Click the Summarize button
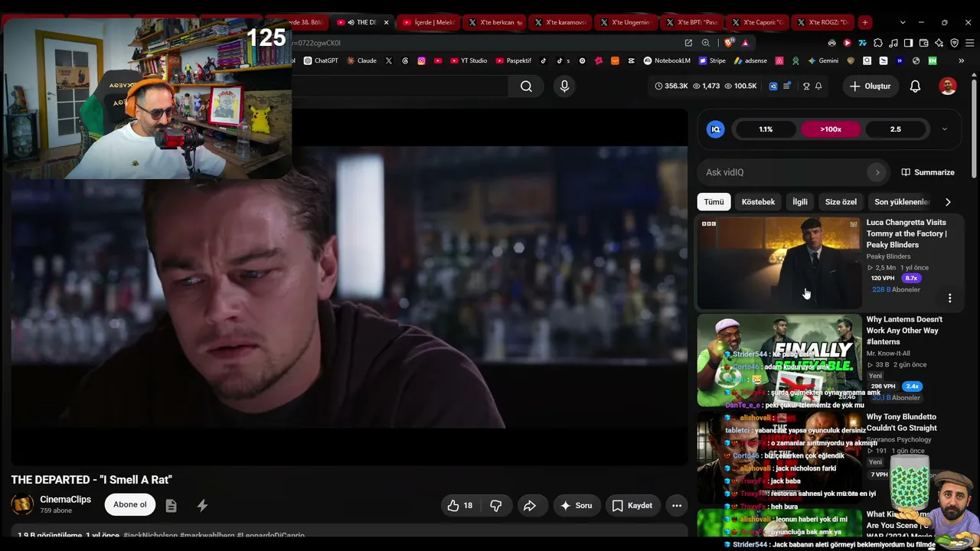Image resolution: width=980 pixels, height=551 pixels. 928,172
